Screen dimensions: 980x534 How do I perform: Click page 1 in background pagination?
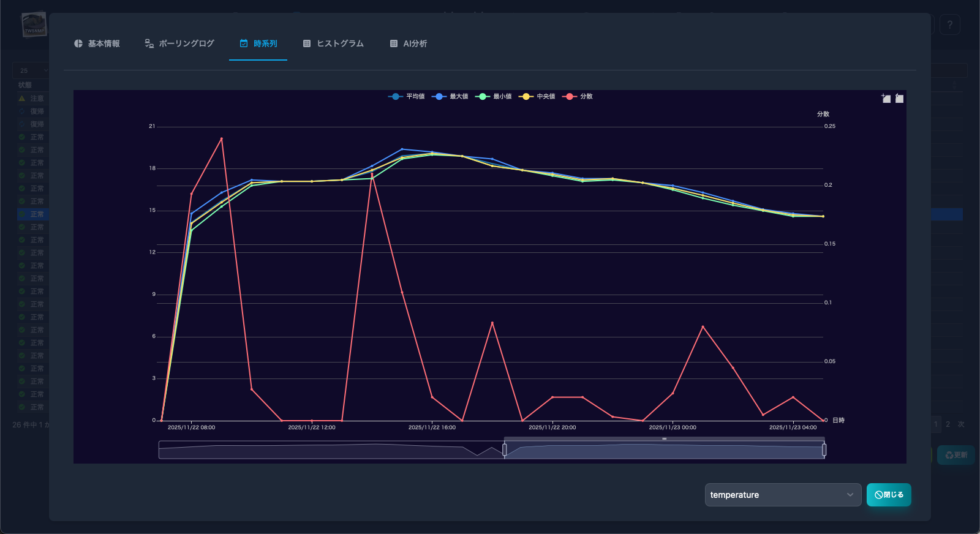click(x=936, y=424)
